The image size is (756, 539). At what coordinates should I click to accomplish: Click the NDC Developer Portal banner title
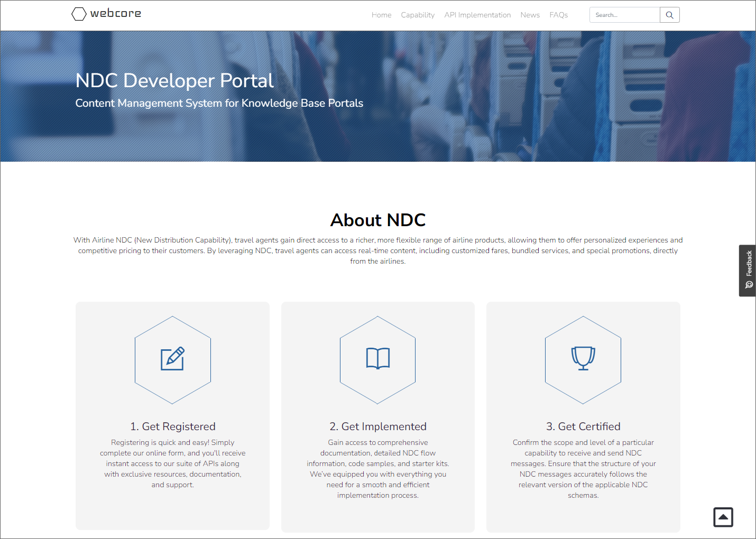tap(174, 80)
